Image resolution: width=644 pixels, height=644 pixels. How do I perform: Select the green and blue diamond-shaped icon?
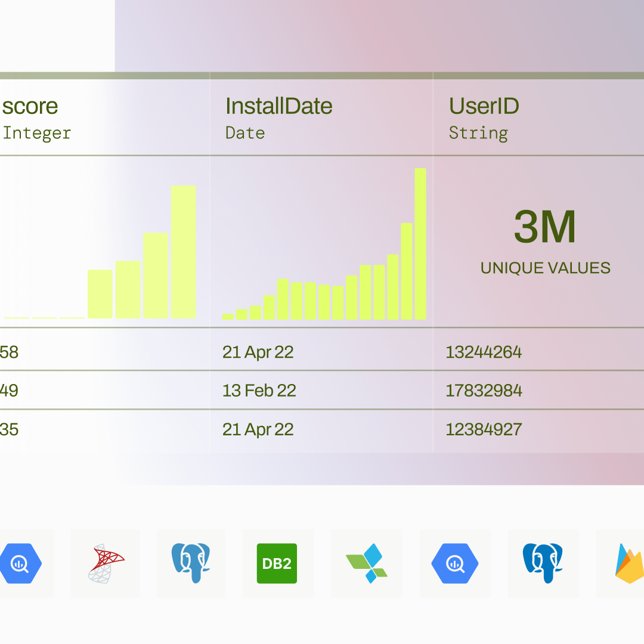pos(367,563)
